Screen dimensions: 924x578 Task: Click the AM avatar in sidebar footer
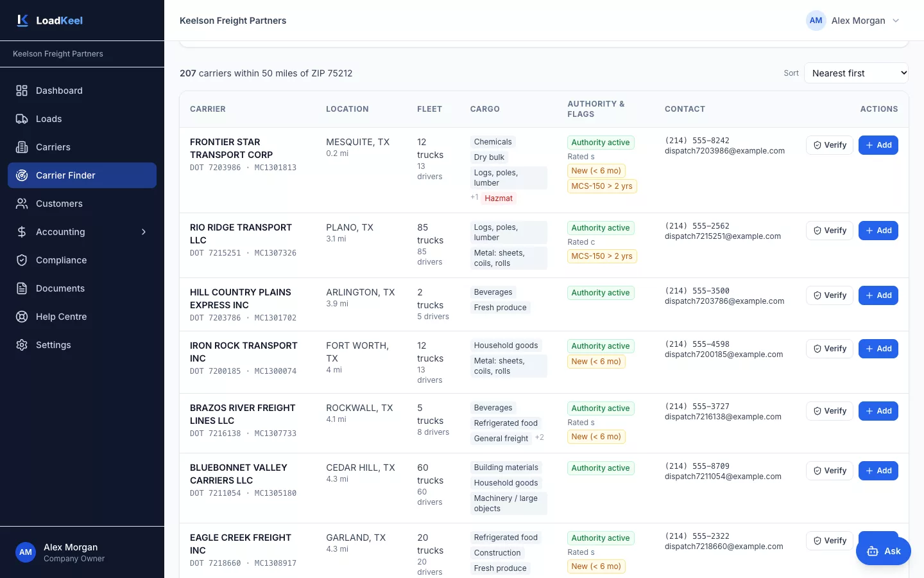click(x=26, y=552)
